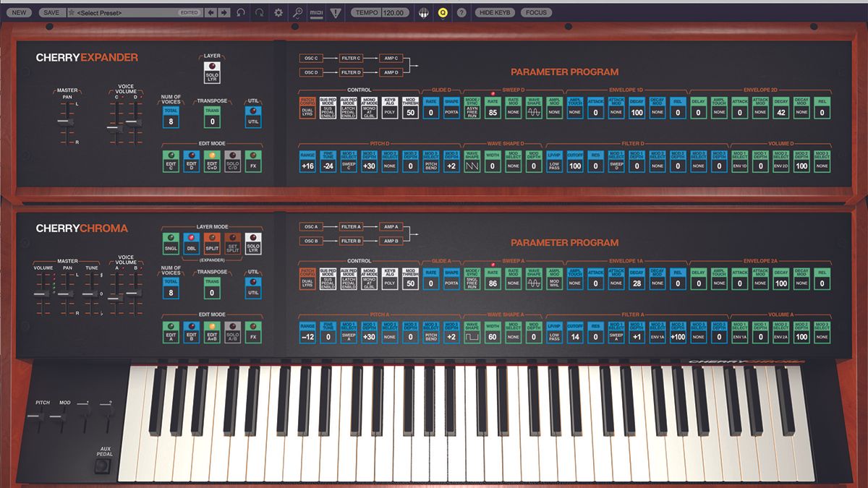The image size is (868, 488).
Task: Open the MIDI mapping panel
Action: click(317, 12)
